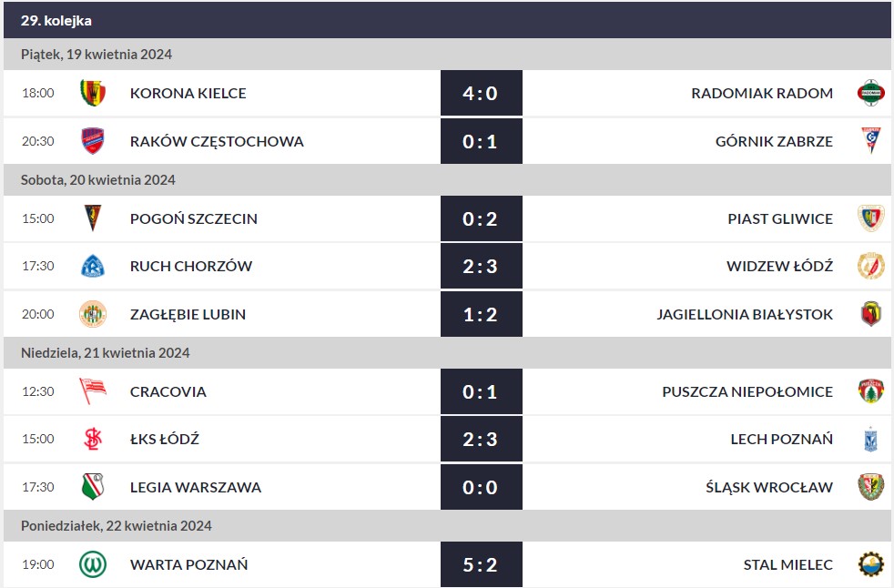Viewport: 894px width, 588px height.
Task: Click the Radomiak Radom club crest
Action: point(870,93)
